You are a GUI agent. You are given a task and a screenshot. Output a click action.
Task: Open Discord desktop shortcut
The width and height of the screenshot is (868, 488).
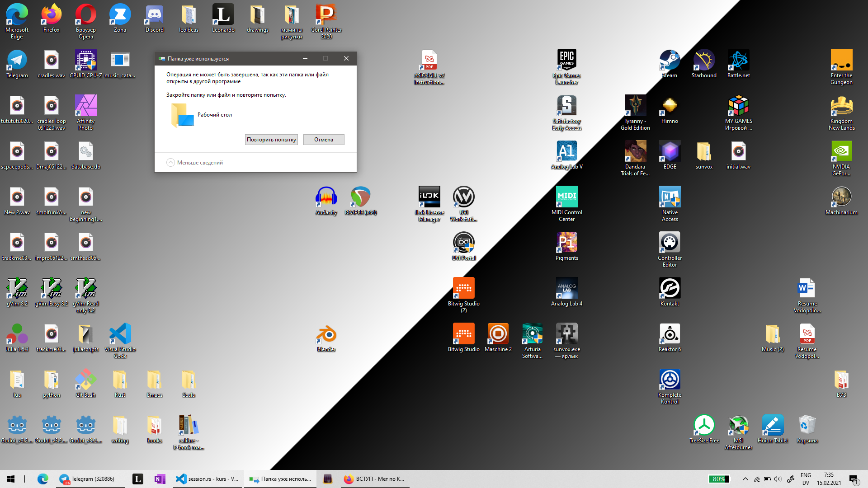point(155,18)
